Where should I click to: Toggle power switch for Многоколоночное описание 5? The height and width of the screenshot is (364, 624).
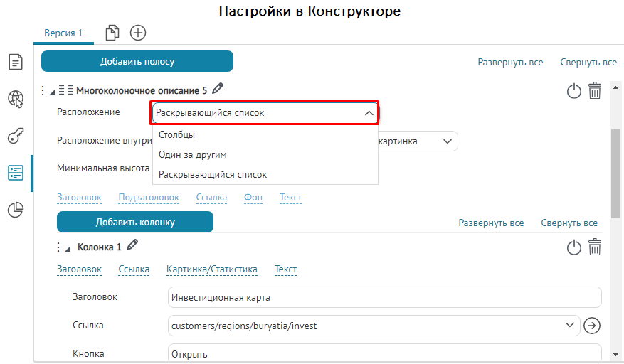pos(573,91)
